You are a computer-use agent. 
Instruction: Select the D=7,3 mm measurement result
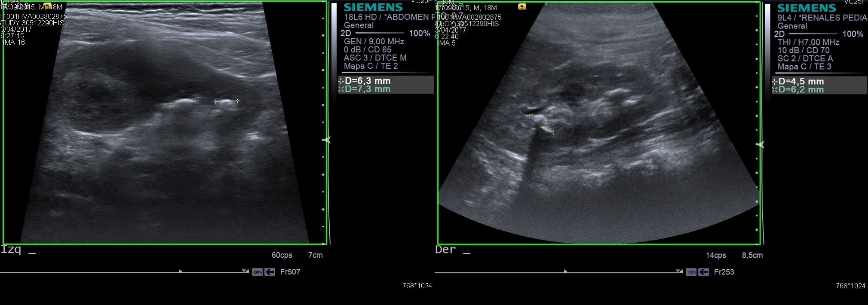[368, 89]
